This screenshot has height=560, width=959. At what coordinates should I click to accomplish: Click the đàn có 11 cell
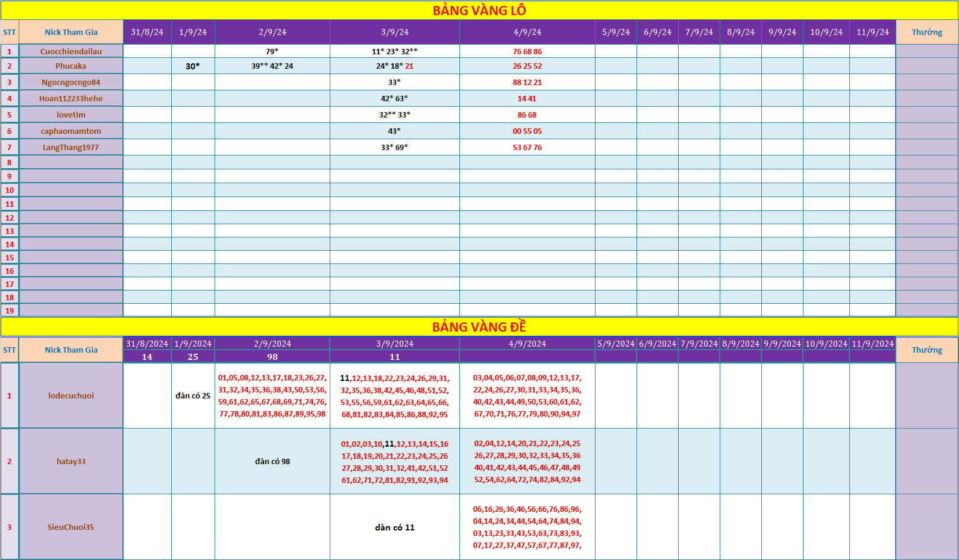[395, 527]
